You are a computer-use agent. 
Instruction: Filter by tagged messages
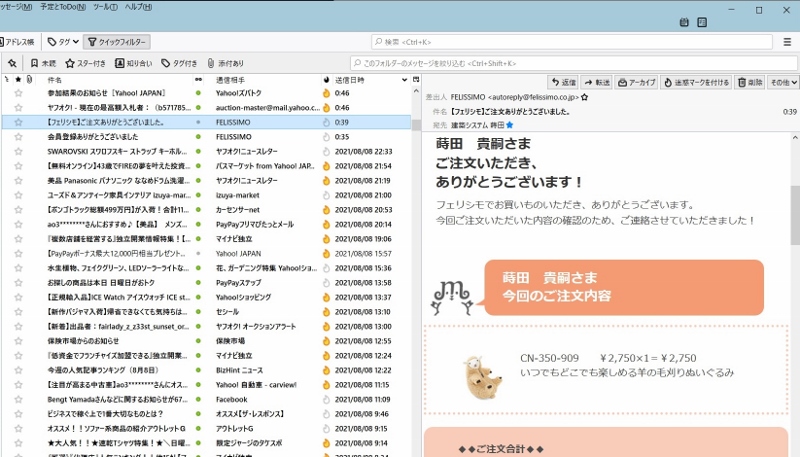coord(179,63)
